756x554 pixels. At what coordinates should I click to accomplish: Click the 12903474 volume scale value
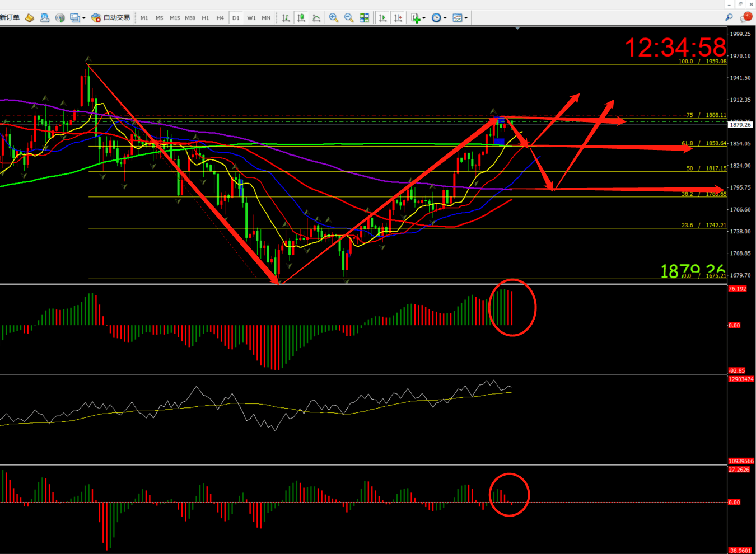(741, 379)
